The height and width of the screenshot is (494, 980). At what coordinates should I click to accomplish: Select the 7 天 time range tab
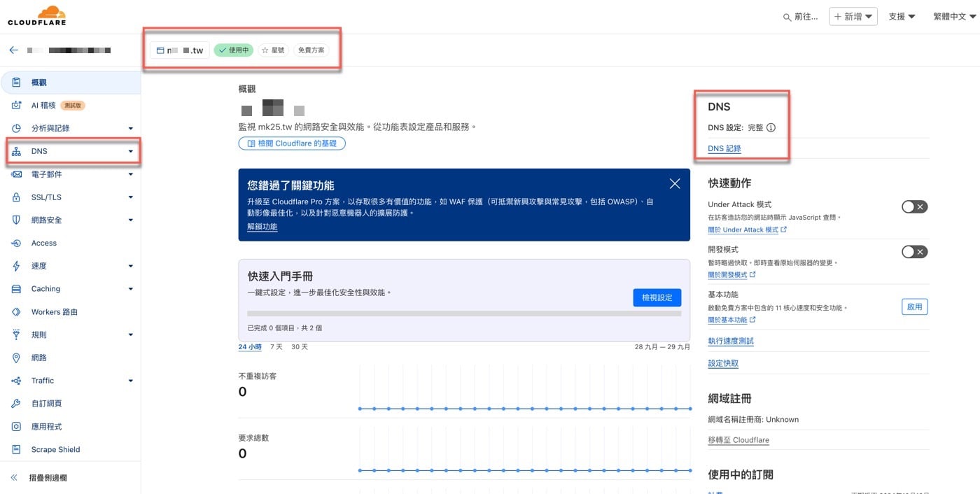coord(276,347)
